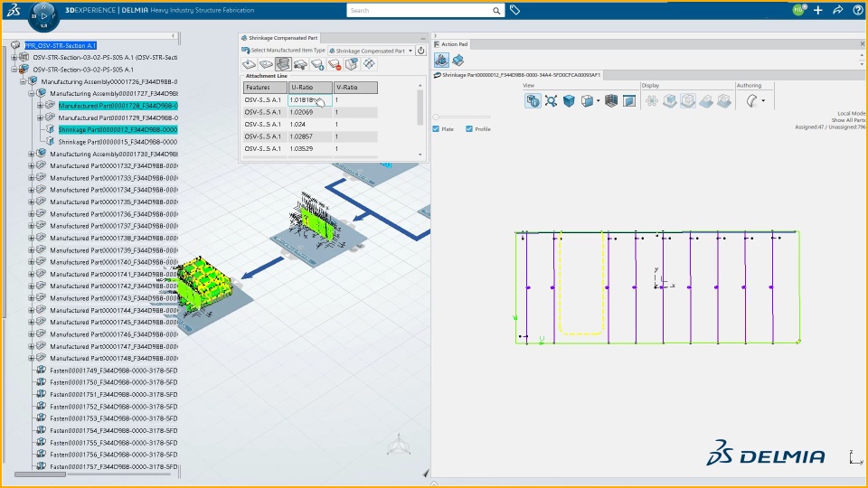The width and height of the screenshot is (868, 488).
Task: Select the Action Pad tab
Action: (x=451, y=43)
